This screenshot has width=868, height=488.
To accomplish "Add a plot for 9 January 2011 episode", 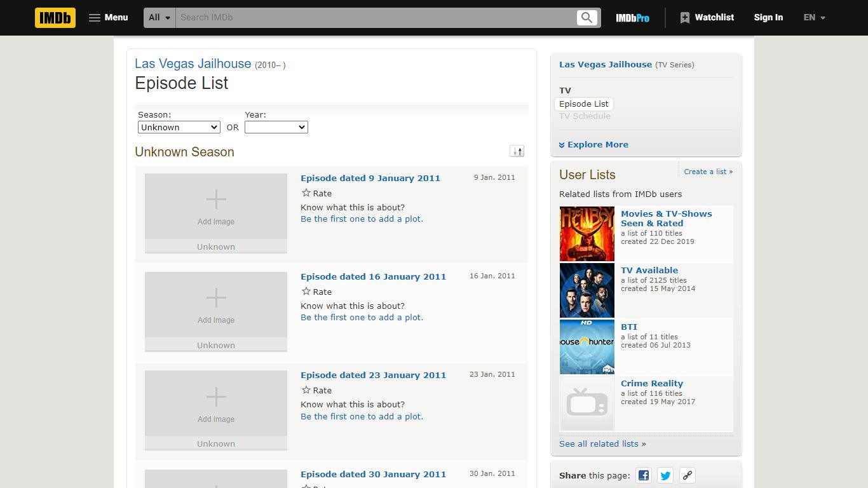I will point(362,219).
